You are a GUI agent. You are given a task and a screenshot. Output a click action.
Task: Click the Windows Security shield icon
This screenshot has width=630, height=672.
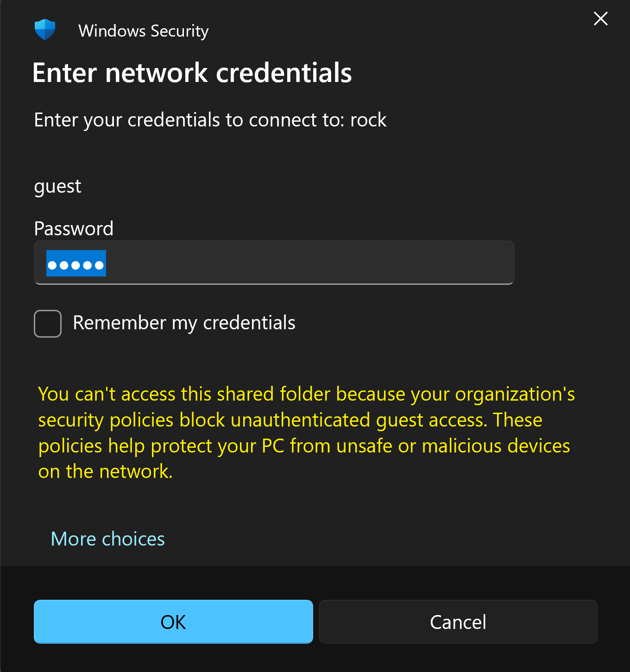click(x=45, y=30)
